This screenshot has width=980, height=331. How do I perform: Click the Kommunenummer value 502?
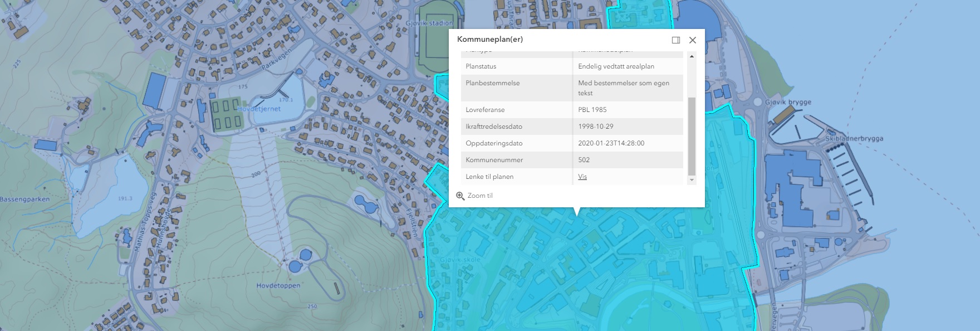(x=584, y=160)
